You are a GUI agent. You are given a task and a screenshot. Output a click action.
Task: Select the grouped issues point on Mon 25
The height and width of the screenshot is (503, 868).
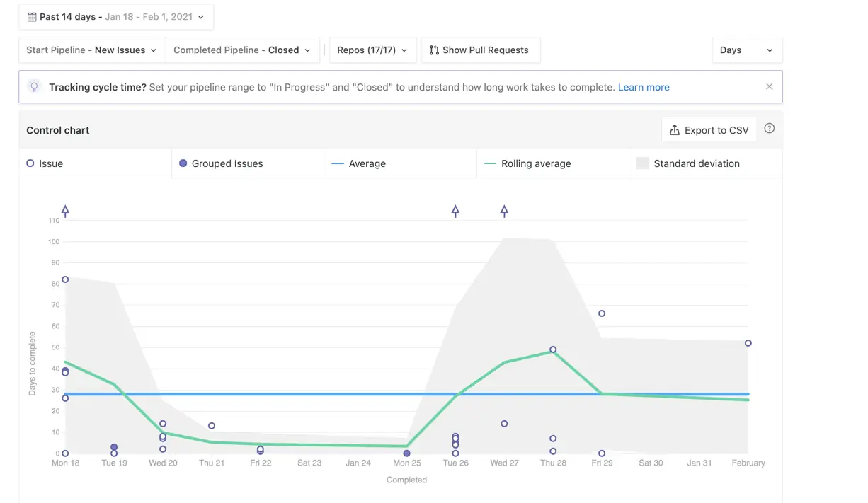point(406,453)
